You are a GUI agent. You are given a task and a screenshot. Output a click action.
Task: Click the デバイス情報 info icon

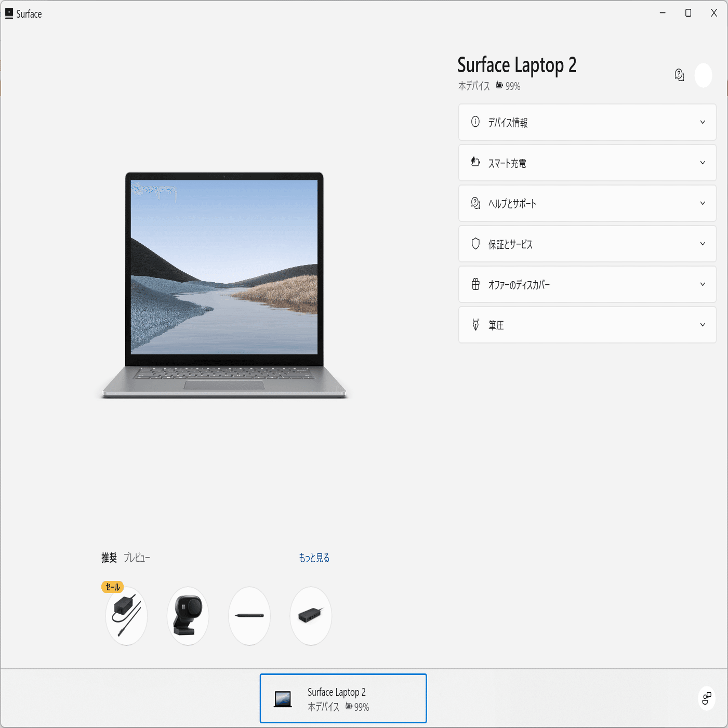click(475, 122)
